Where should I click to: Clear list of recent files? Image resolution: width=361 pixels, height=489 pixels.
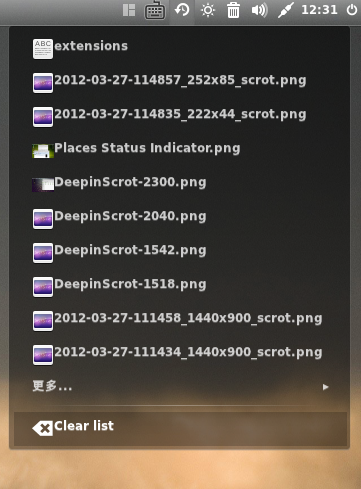coord(180,428)
